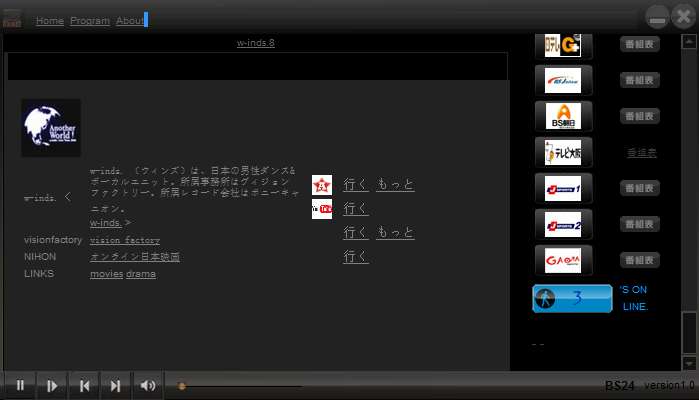Select the TV Osaka channel logo
The image size is (699, 400).
click(563, 153)
